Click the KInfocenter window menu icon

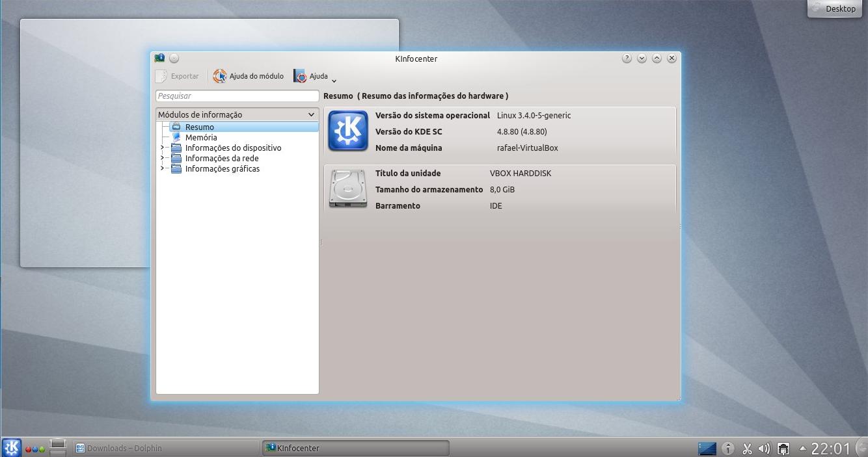[159, 58]
